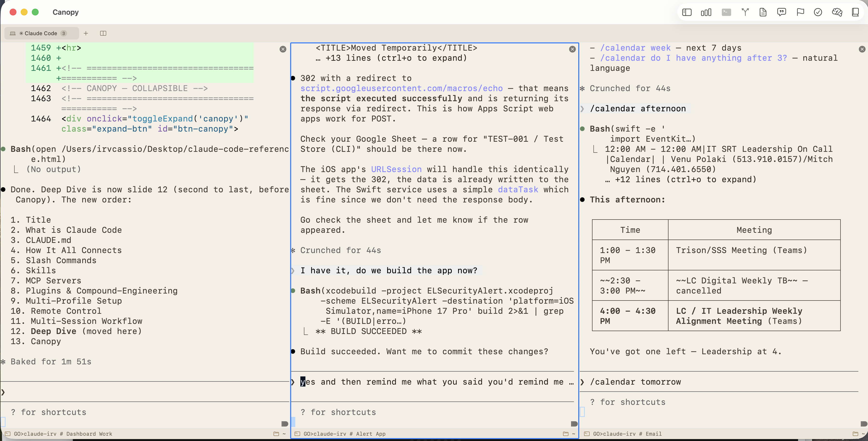Click 'Trison/SSS Meeting (Teams)' cell
This screenshot has height=441, width=868.
[x=754, y=255]
